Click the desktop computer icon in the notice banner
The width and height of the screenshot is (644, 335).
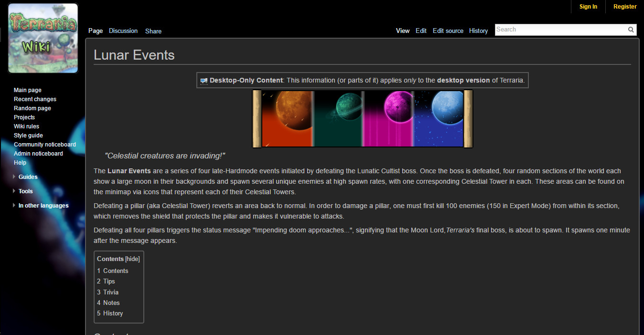(204, 80)
